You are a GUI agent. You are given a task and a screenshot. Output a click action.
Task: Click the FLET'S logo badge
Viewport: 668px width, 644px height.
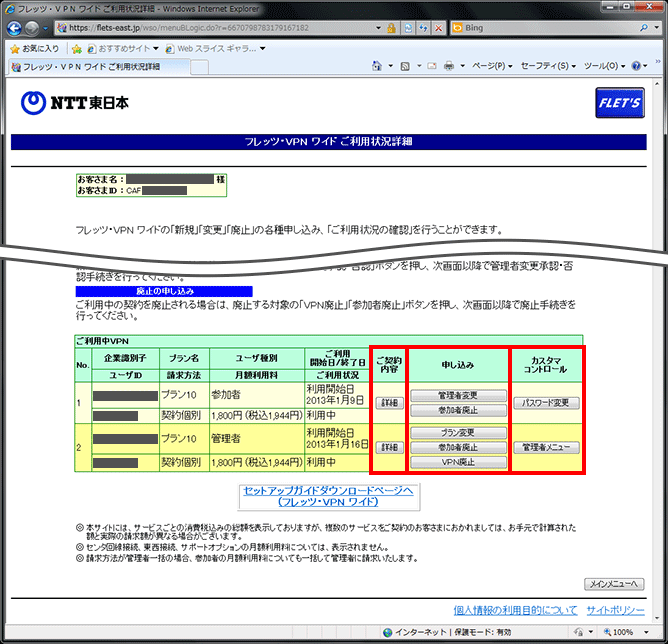pos(619,103)
